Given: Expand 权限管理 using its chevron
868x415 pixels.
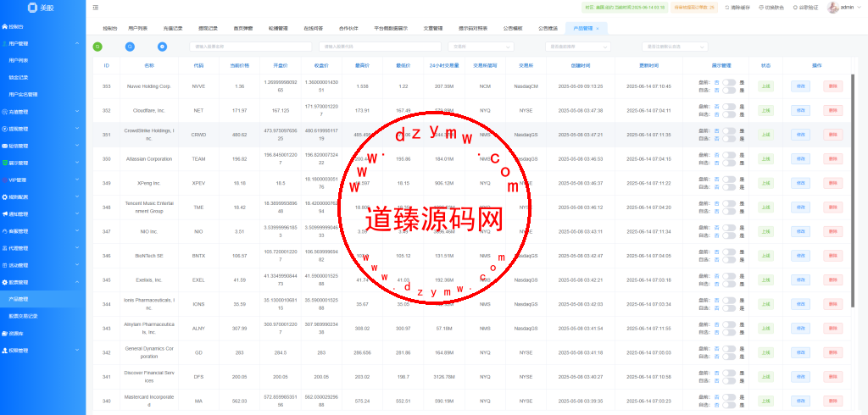Looking at the screenshot, I should coord(77,351).
